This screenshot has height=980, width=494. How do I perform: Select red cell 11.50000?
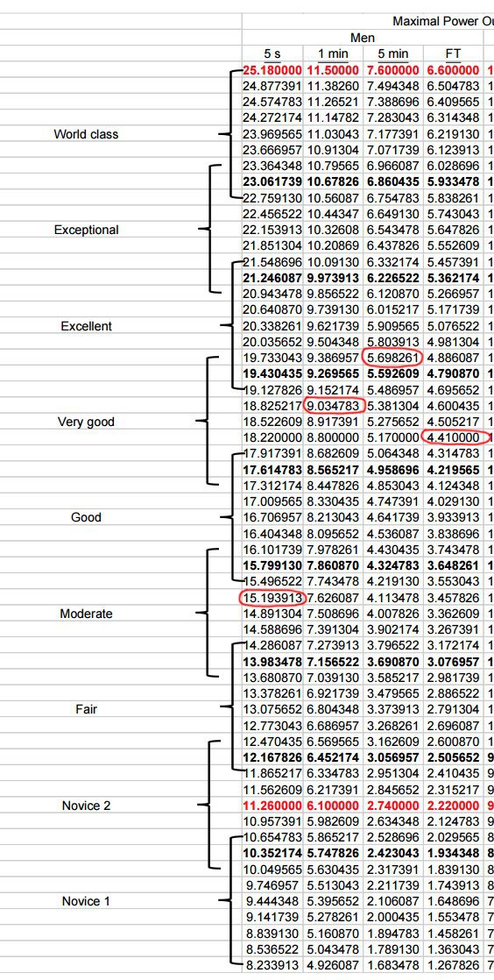(x=333, y=70)
